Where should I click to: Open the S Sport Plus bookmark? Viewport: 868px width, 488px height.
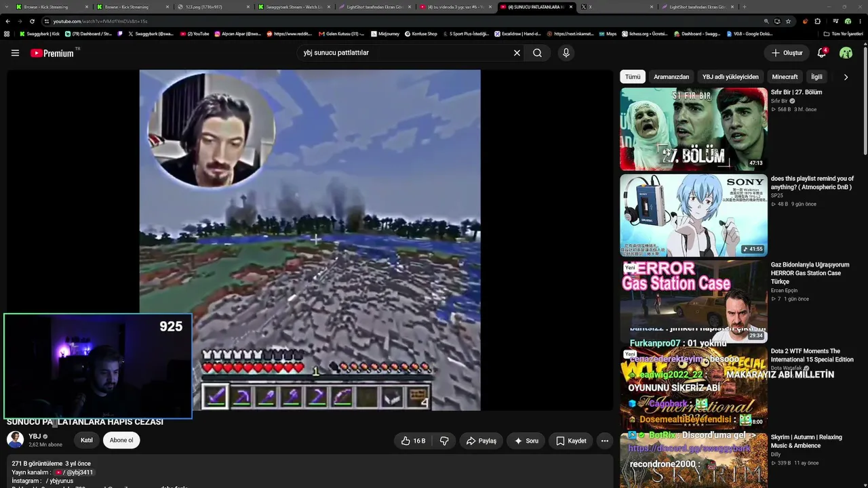tap(466, 33)
